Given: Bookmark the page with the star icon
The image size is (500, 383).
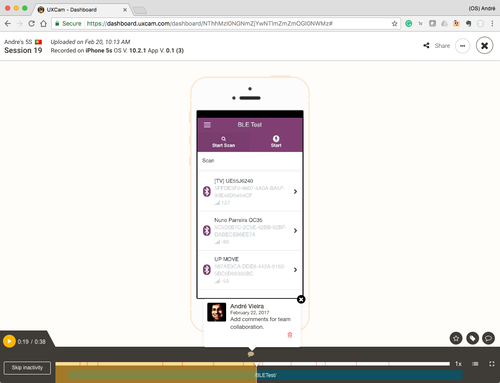Looking at the screenshot, I should point(394,24).
